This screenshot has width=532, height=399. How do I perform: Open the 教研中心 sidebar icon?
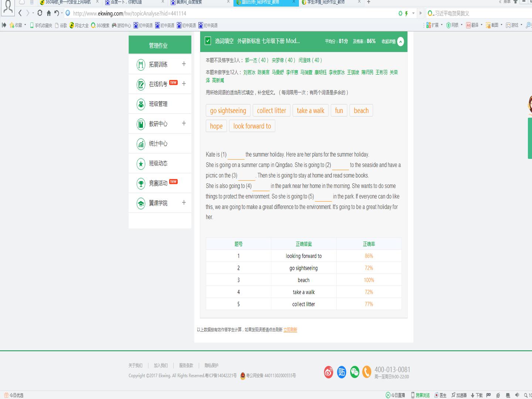tap(141, 124)
